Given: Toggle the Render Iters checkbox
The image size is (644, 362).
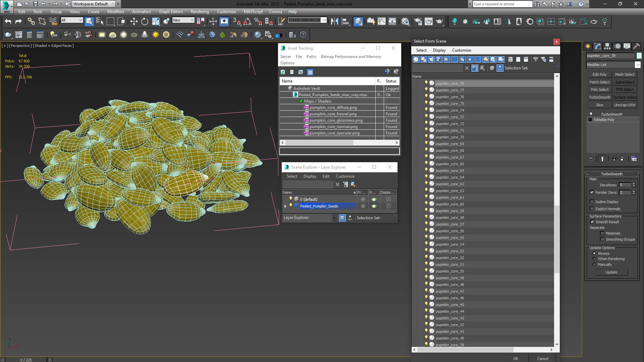Looking at the screenshot, I should pyautogui.click(x=592, y=192).
